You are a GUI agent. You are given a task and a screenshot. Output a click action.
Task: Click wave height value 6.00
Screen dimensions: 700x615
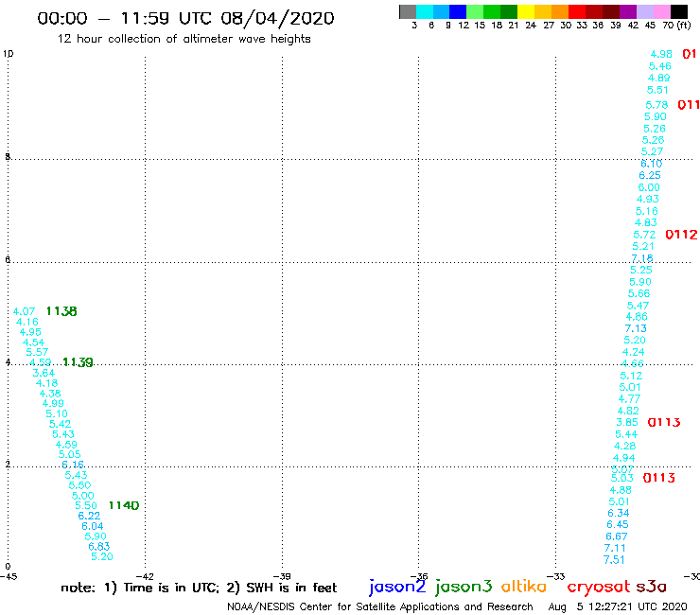[649, 187]
